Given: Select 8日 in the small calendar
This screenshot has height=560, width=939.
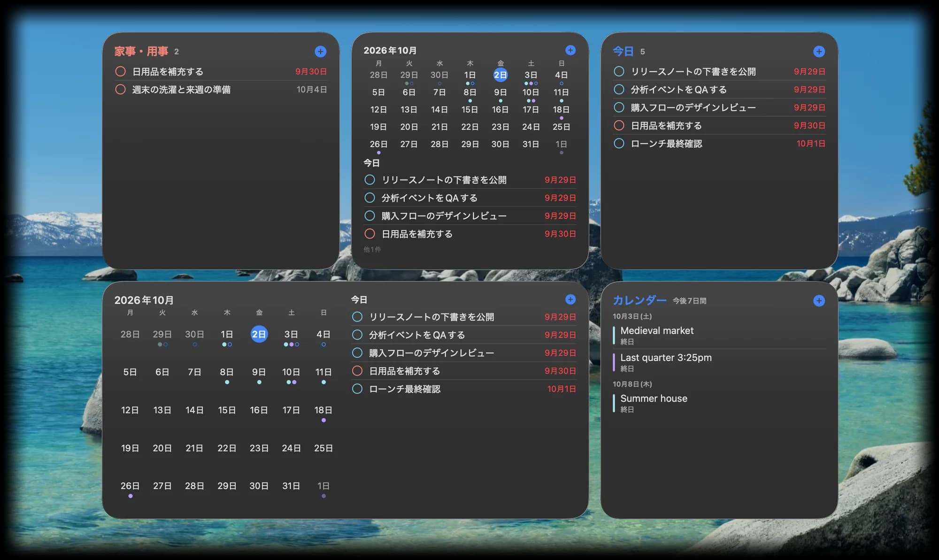Looking at the screenshot, I should (x=470, y=92).
